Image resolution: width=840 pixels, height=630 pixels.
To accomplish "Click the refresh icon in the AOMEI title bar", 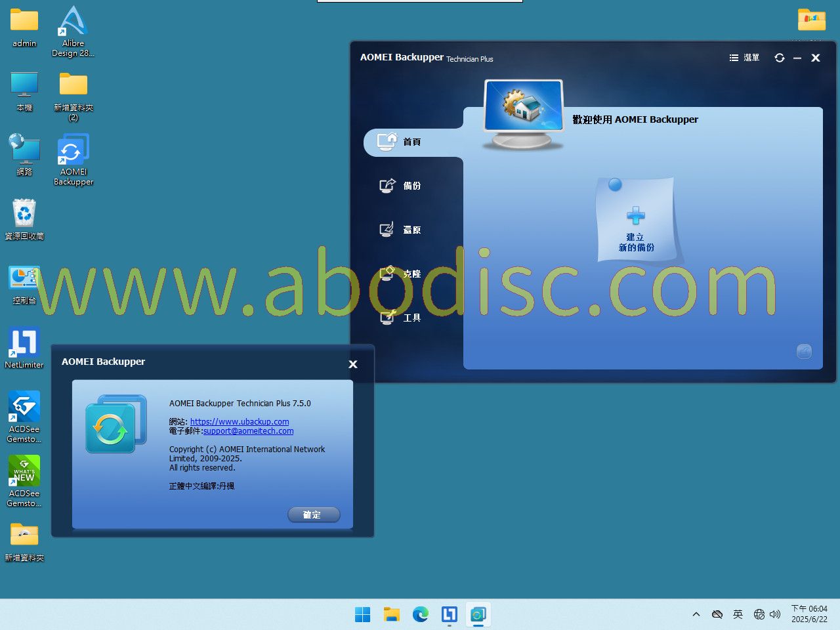I will (780, 58).
